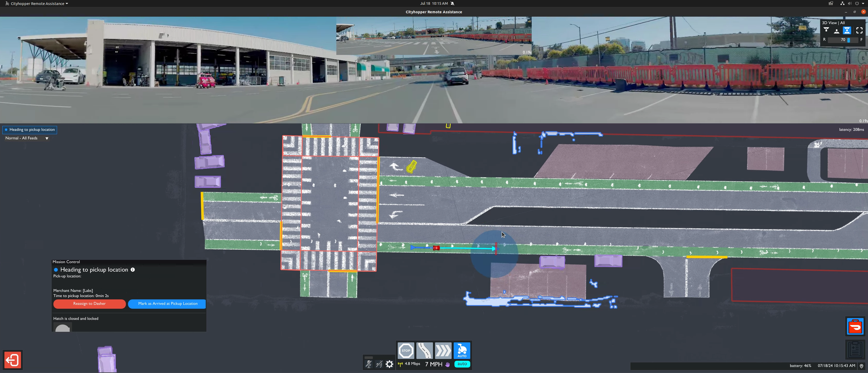Click the 4.8 Mbps bandwidth readout

(x=412, y=364)
